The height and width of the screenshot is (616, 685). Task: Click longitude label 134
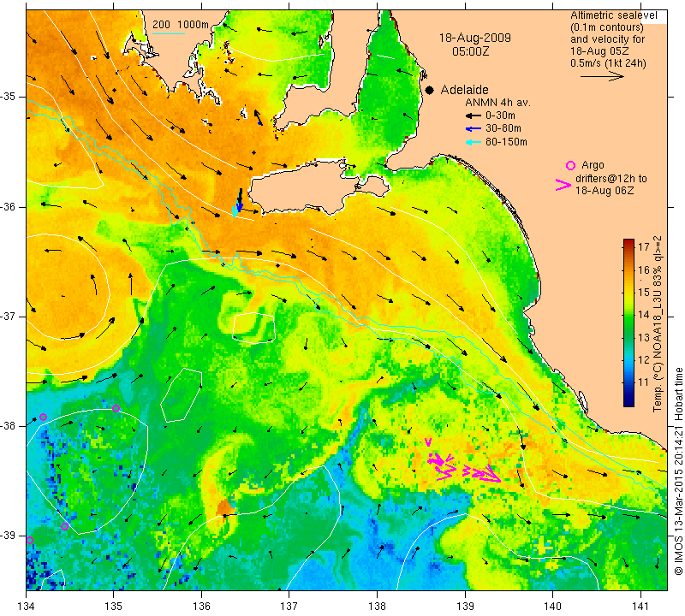click(27, 606)
